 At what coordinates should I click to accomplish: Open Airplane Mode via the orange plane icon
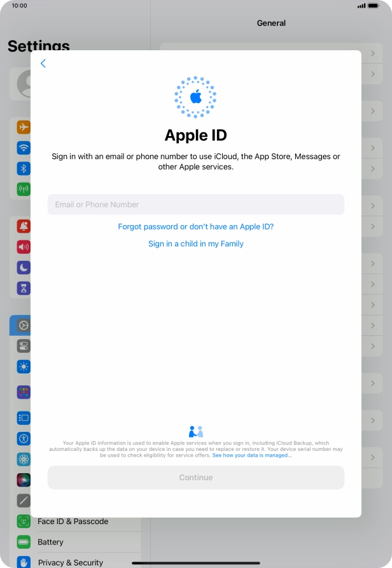pos(24,127)
